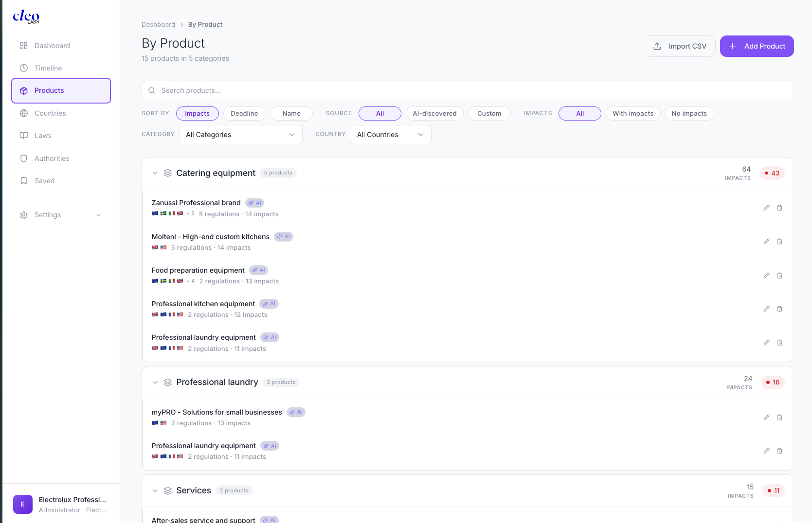
Task: Open the All Countries dropdown
Action: point(391,135)
